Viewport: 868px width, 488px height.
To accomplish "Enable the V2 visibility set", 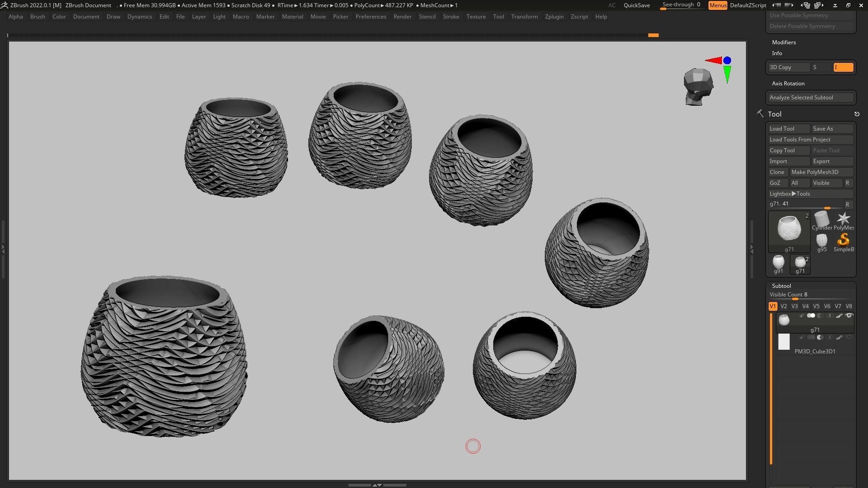I will [783, 306].
